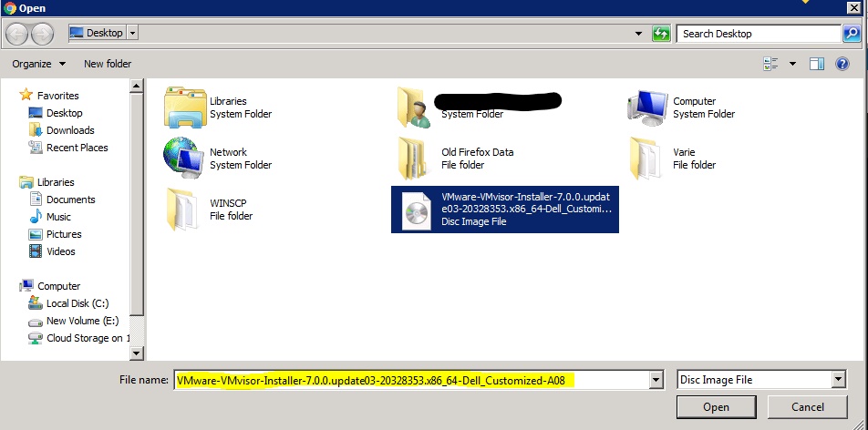Select the Old Firefox Data folder icon
This screenshot has width=868, height=430.
412,159
